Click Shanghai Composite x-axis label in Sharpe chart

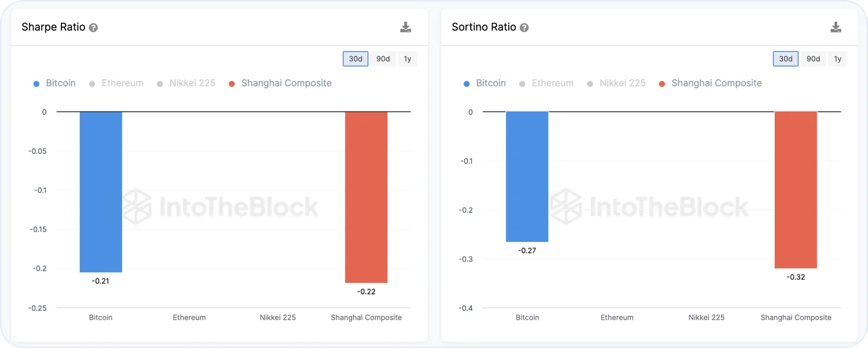pyautogui.click(x=366, y=318)
